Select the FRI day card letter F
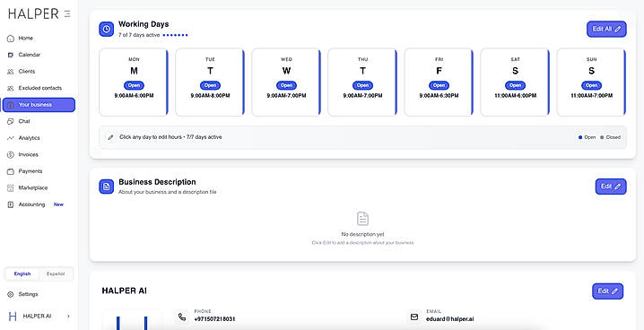644x330 pixels. (439, 71)
